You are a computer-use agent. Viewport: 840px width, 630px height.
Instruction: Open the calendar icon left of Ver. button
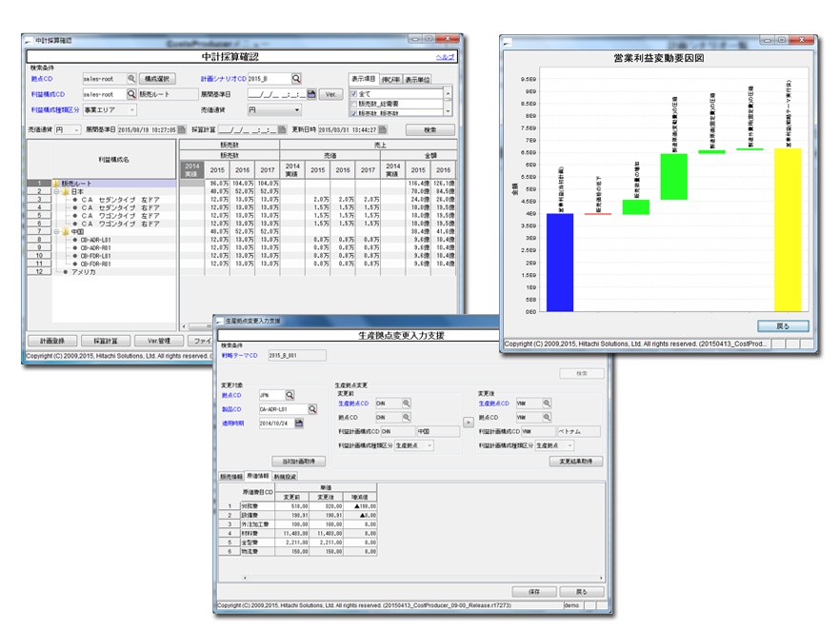point(311,94)
